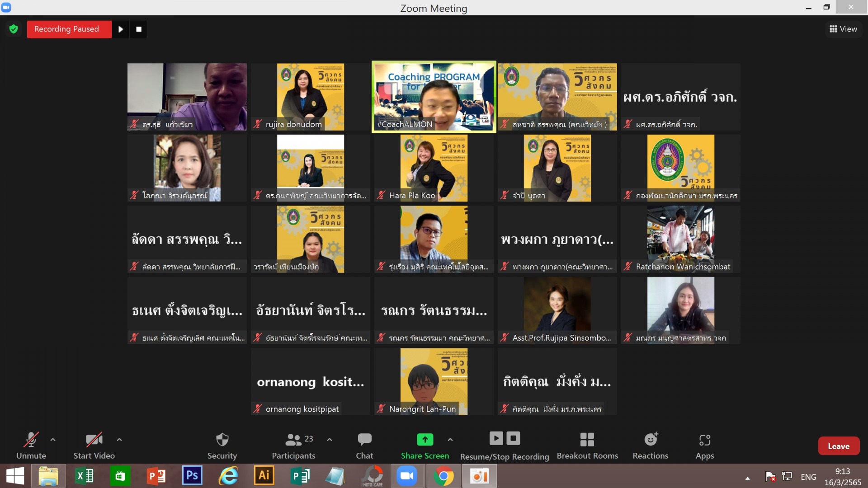Image resolution: width=868 pixels, height=488 pixels.
Task: Expand the participants options arrow
Action: click(330, 439)
